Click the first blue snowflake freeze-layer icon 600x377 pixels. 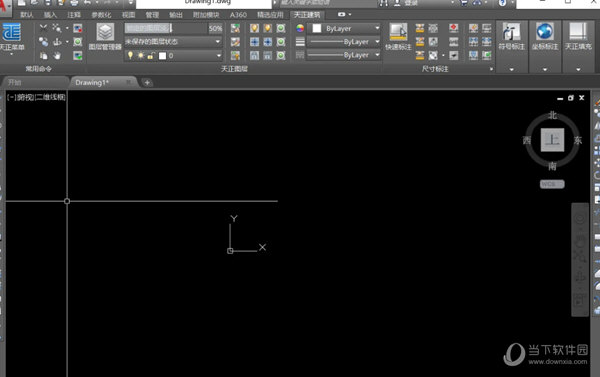click(x=254, y=42)
